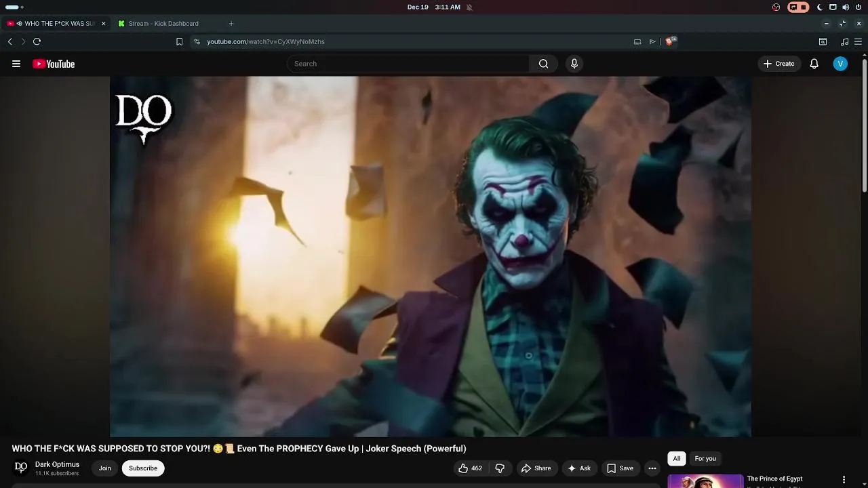Viewport: 868px width, 488px height.
Task: Bookmark this page
Action: (179, 41)
